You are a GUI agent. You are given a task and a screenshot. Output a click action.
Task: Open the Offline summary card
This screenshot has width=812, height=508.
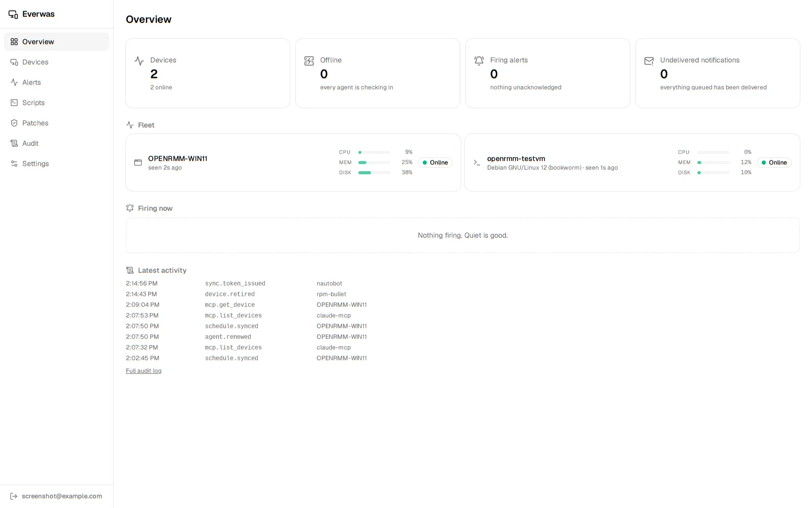[378, 73]
